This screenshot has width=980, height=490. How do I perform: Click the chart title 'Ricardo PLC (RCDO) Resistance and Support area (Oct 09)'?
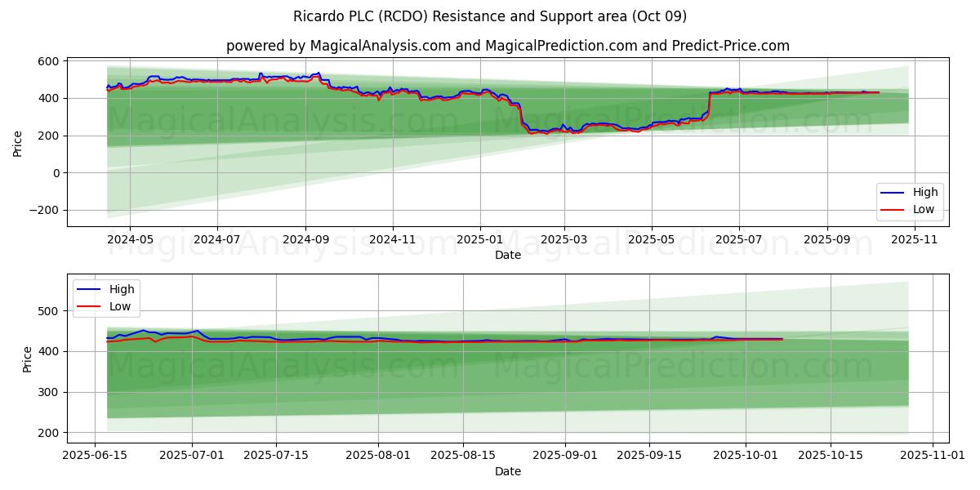pos(490,16)
